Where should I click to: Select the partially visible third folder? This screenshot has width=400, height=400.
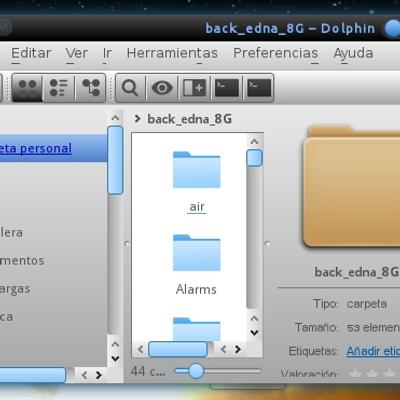pyautogui.click(x=197, y=329)
